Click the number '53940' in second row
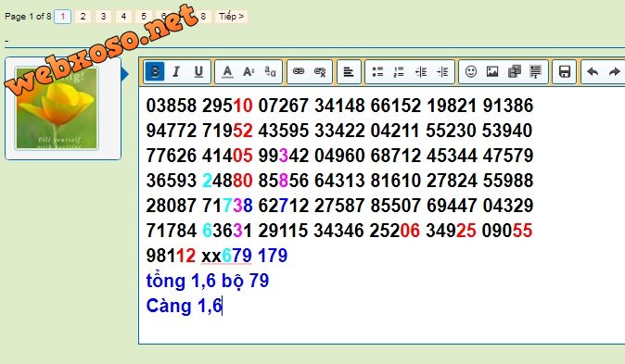 pos(507,131)
